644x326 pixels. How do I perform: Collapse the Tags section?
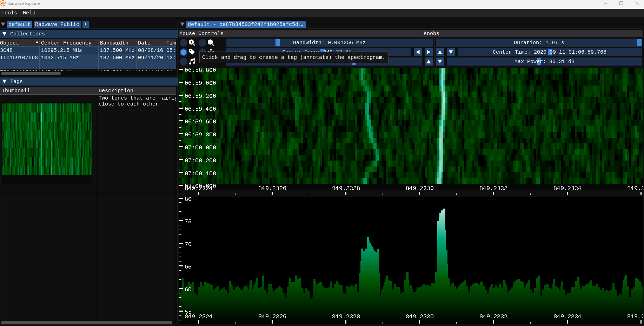(x=5, y=81)
